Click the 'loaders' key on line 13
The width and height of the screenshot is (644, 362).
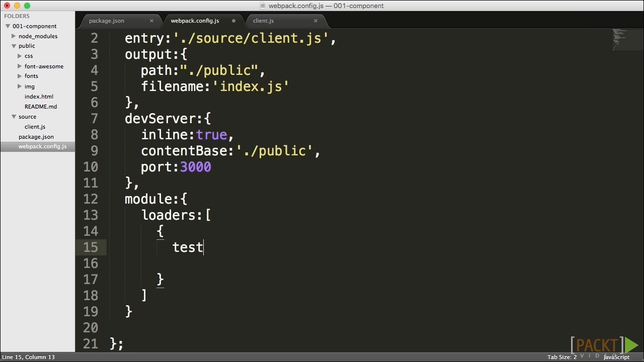[x=168, y=216]
